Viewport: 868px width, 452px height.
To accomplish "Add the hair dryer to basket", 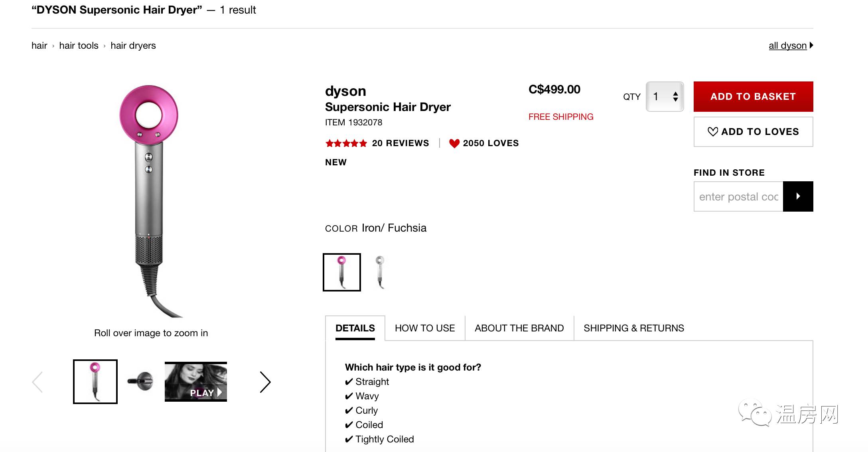I will (x=753, y=97).
